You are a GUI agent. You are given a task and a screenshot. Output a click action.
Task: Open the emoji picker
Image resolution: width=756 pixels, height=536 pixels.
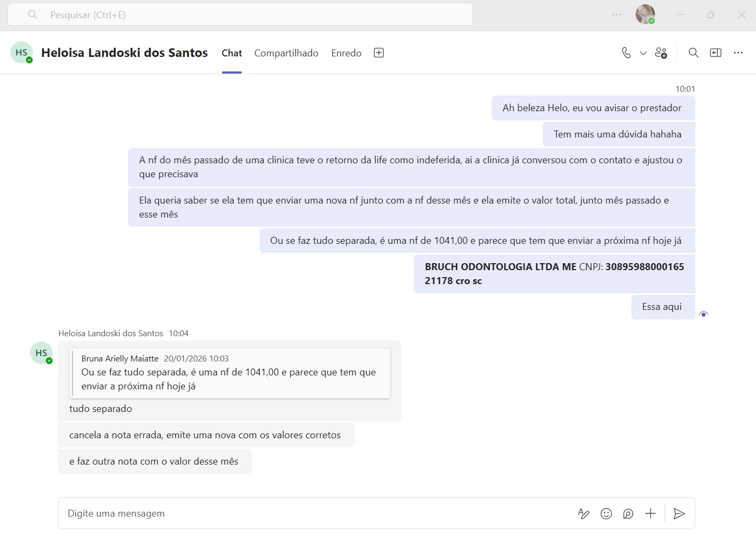point(606,514)
